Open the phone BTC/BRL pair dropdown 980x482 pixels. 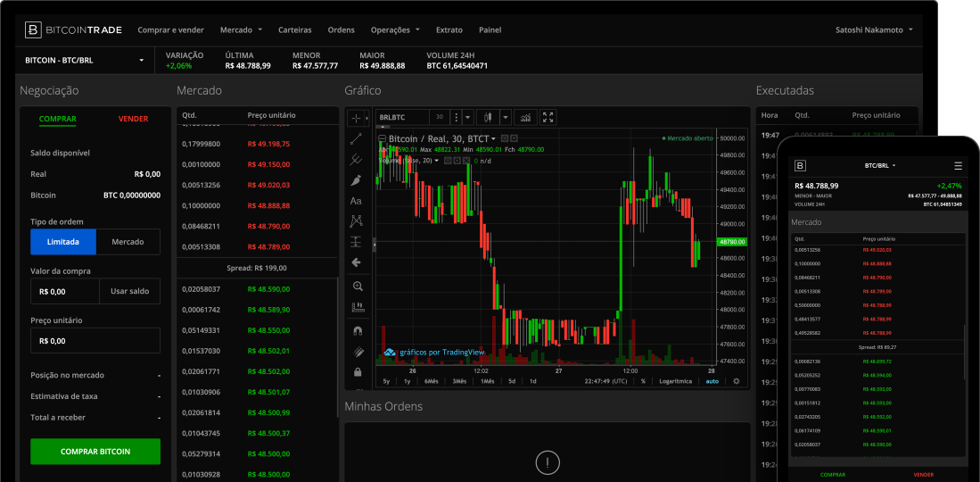[x=880, y=165]
